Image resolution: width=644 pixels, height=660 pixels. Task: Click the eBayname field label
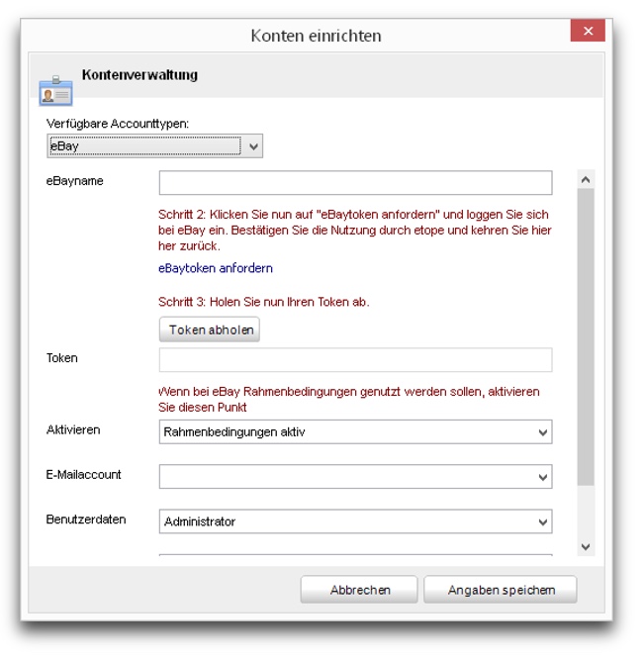click(74, 181)
